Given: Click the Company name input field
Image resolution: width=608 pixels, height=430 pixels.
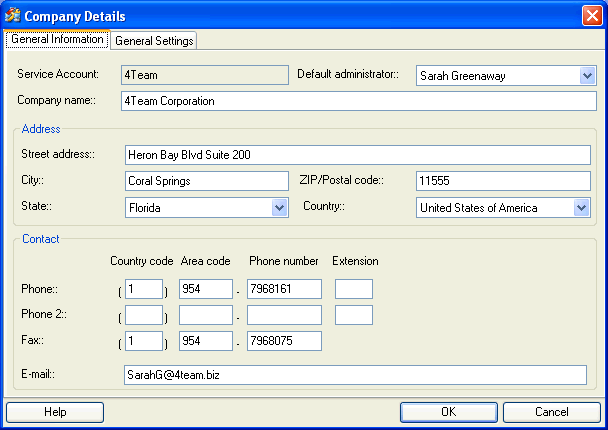Looking at the screenshot, I should click(359, 101).
